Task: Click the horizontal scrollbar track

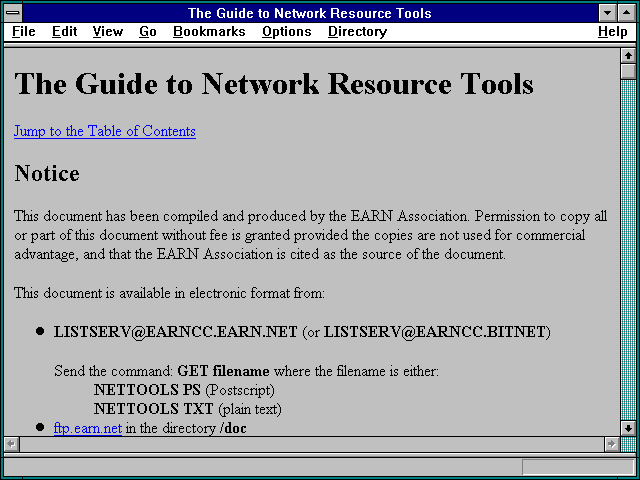Action: (x=311, y=444)
